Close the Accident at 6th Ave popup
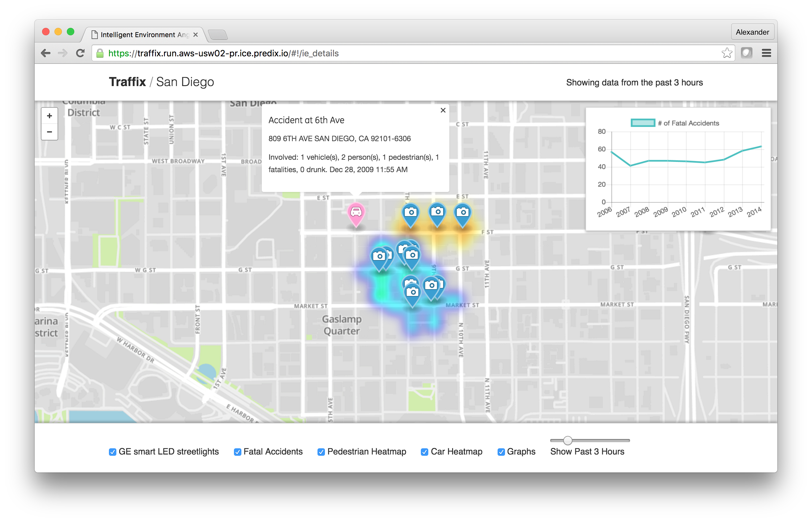The image size is (812, 522). (x=443, y=110)
